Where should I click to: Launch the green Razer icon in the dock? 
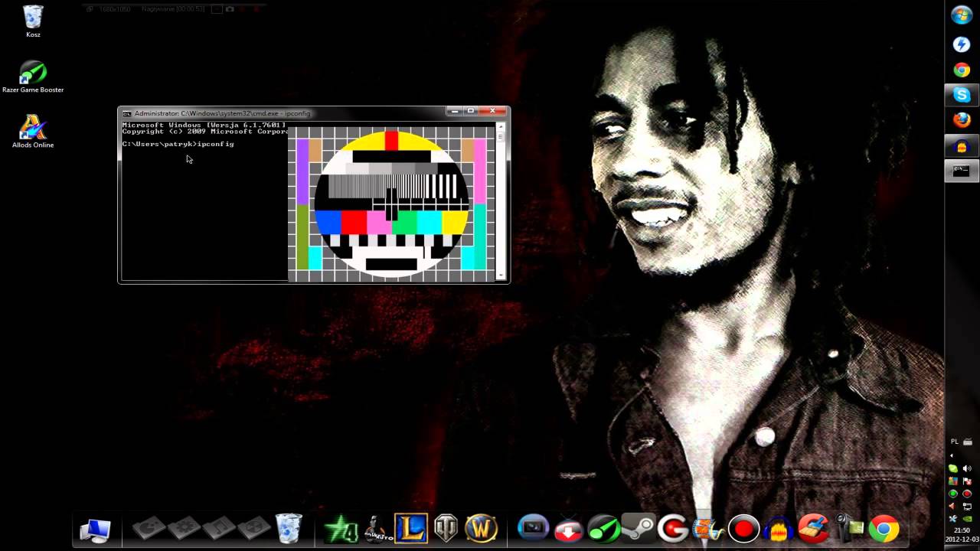tap(603, 529)
